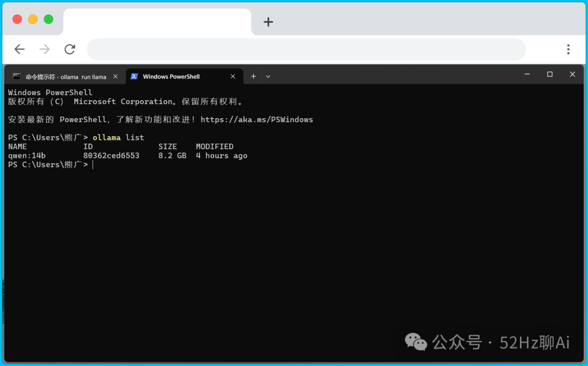This screenshot has width=588, height=366.
Task: Click the green macOS fullscreen dot
Action: point(48,19)
